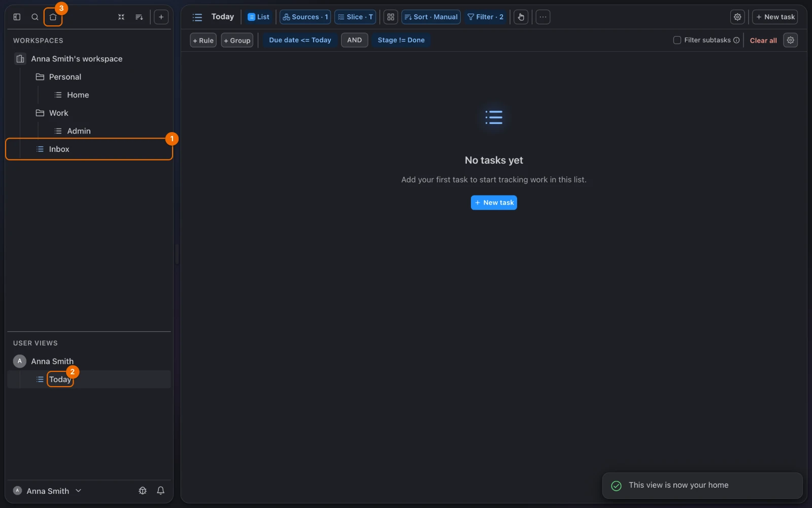Click Clear all filters
This screenshot has height=508, width=812.
[x=763, y=40]
